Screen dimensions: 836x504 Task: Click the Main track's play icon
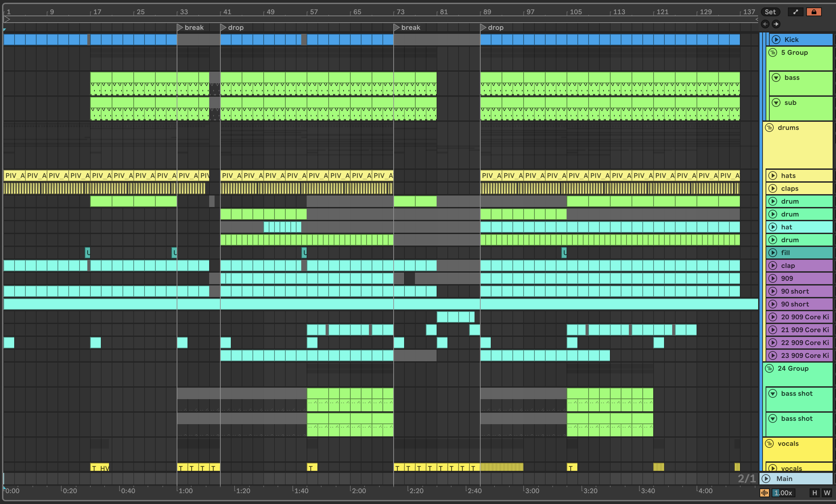tap(766, 479)
